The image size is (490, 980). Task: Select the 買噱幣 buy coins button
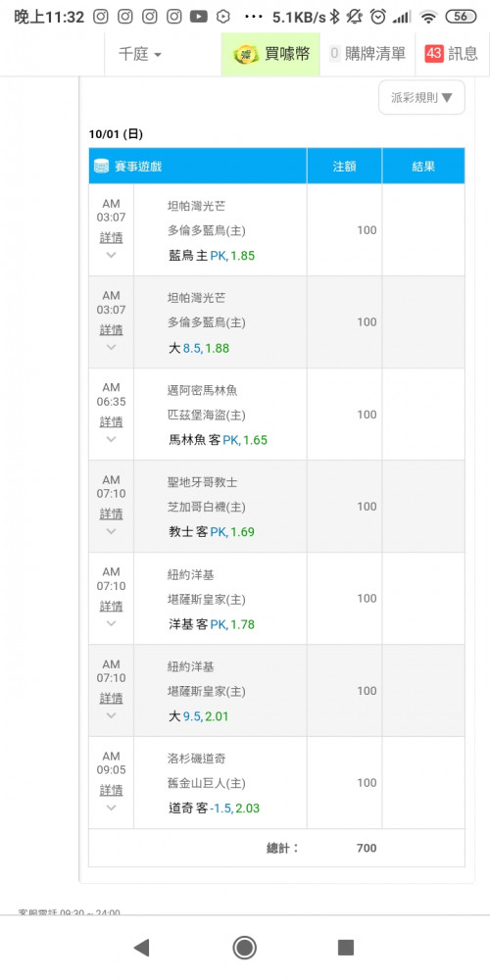270,54
